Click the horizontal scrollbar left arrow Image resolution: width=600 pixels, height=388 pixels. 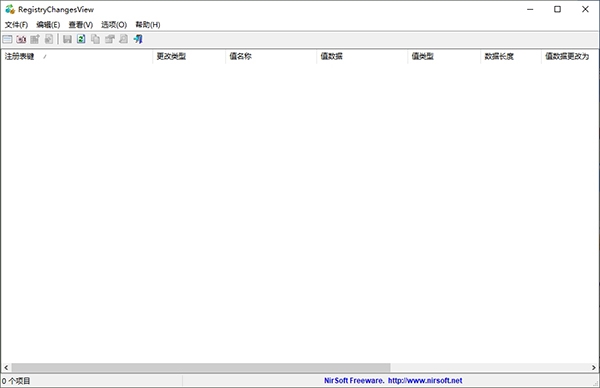tap(6, 367)
